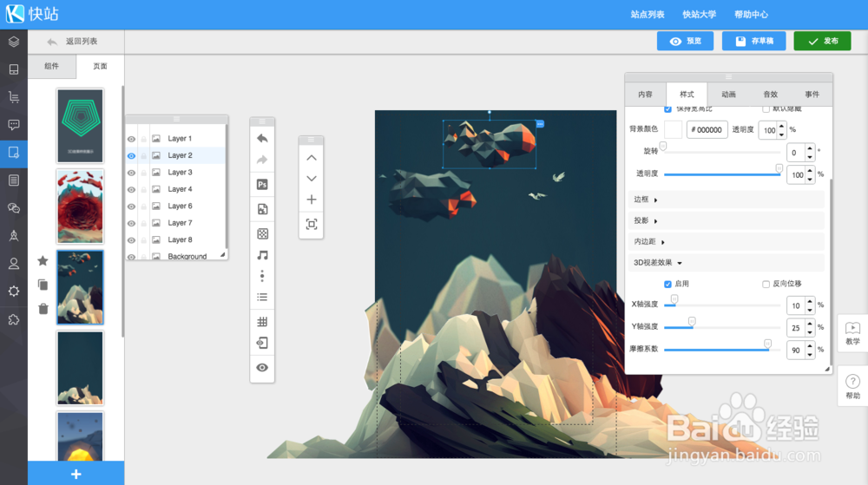Toggle visibility of Layer 4
Image resolution: width=868 pixels, height=485 pixels.
tap(131, 190)
